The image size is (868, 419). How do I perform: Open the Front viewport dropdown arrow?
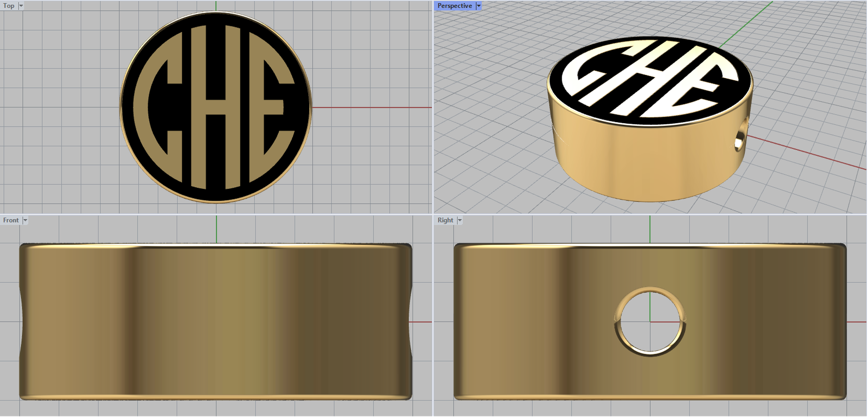click(25, 220)
